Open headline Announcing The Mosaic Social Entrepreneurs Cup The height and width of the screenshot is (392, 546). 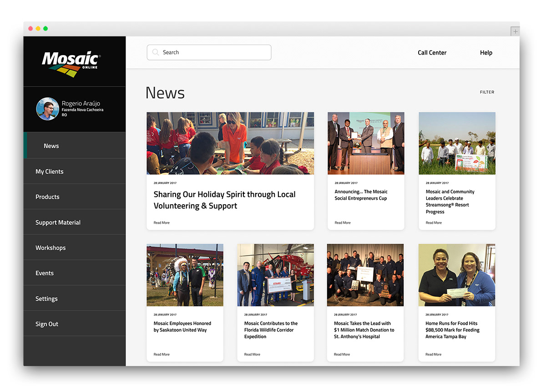coord(361,195)
